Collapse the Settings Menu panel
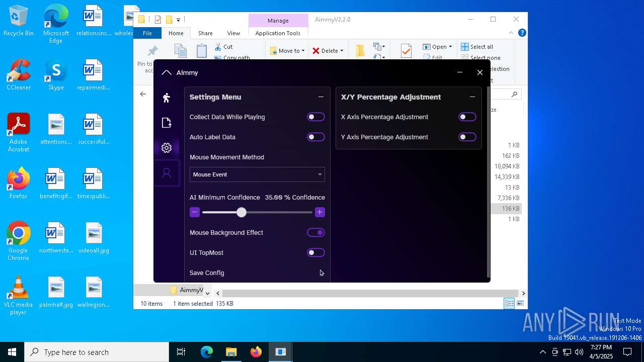Image resolution: width=644 pixels, height=362 pixels. [321, 97]
